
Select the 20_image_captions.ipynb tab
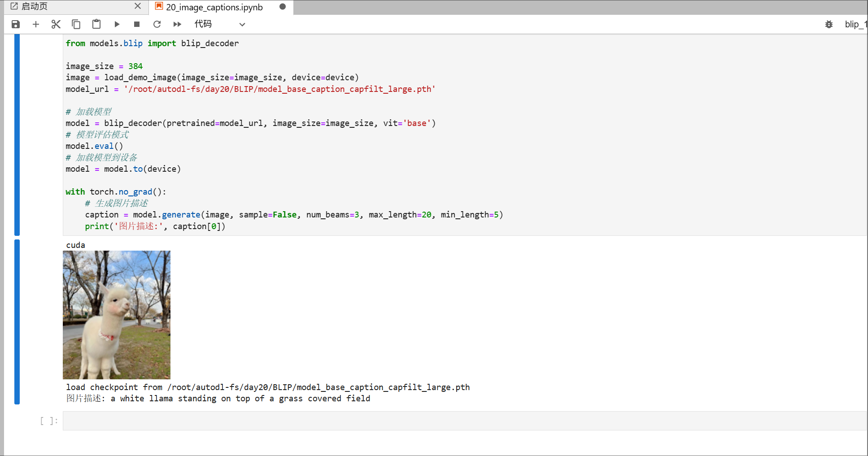[x=214, y=7]
